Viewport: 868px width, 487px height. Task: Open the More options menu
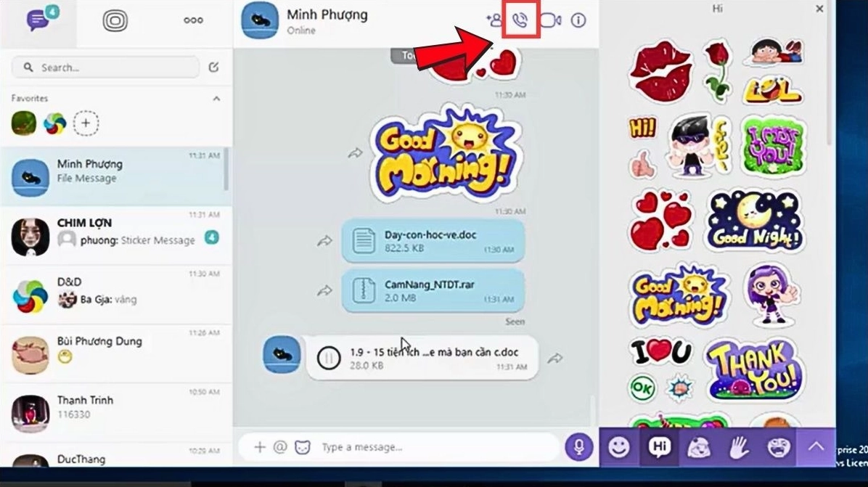tap(192, 20)
